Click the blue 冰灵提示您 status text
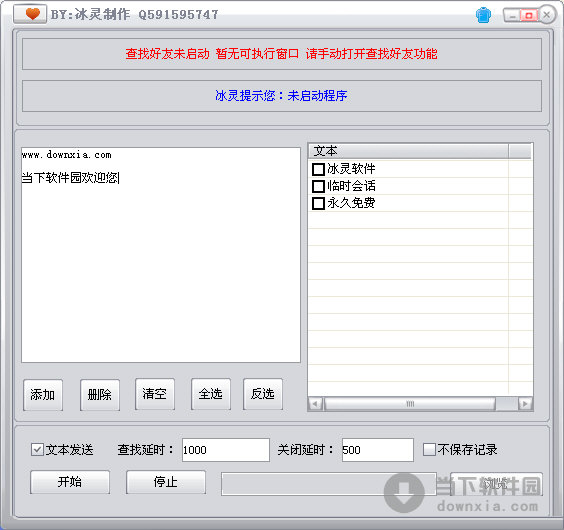 tap(281, 96)
